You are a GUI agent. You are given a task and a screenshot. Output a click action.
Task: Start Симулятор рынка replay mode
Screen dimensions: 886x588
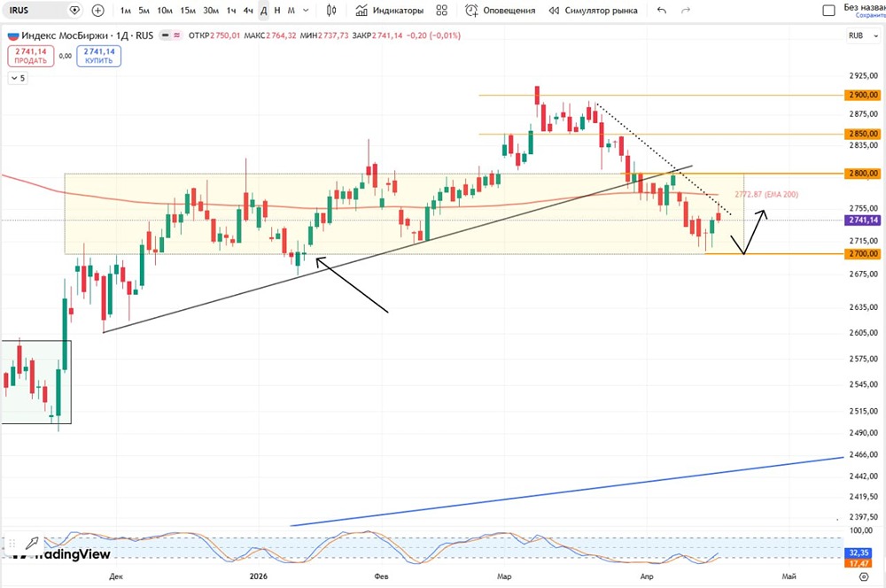594,10
